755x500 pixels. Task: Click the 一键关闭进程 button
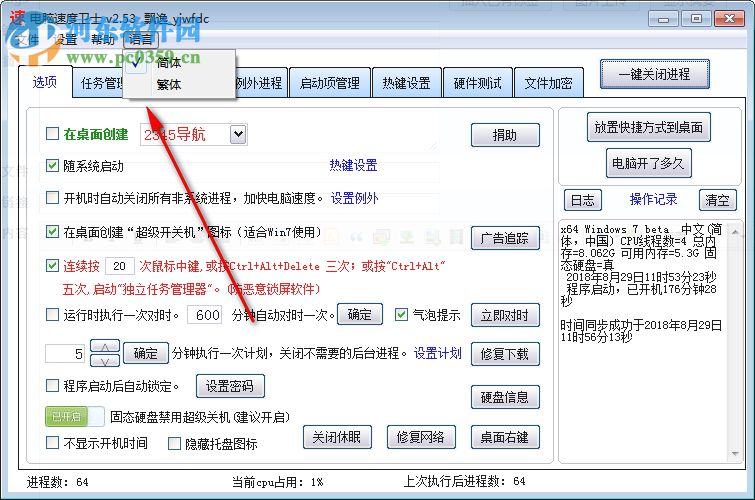pos(654,74)
